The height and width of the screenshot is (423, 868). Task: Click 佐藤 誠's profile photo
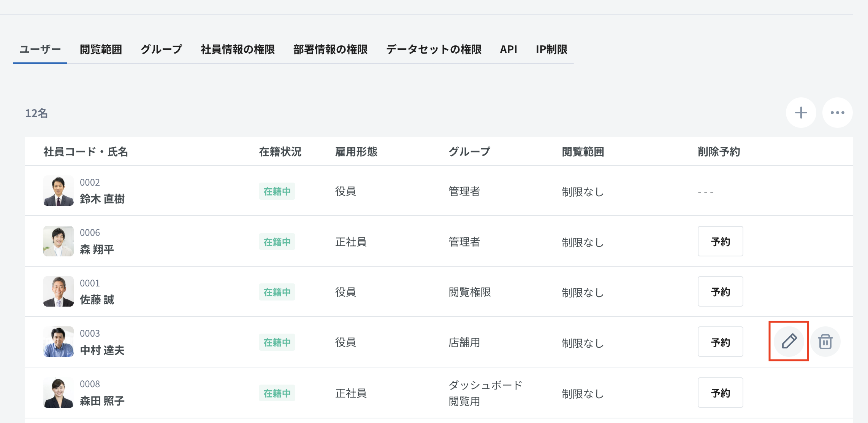point(59,291)
